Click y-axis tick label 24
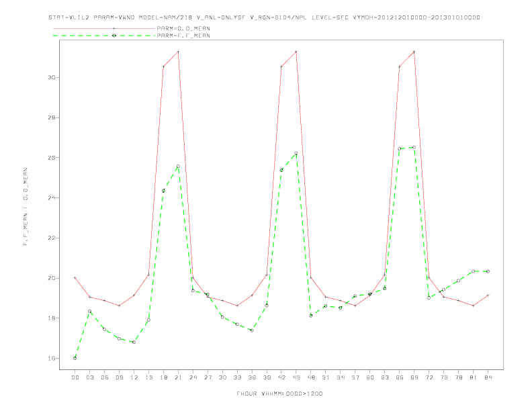Image resolution: width=532 pixels, height=411 pixels. [51, 197]
